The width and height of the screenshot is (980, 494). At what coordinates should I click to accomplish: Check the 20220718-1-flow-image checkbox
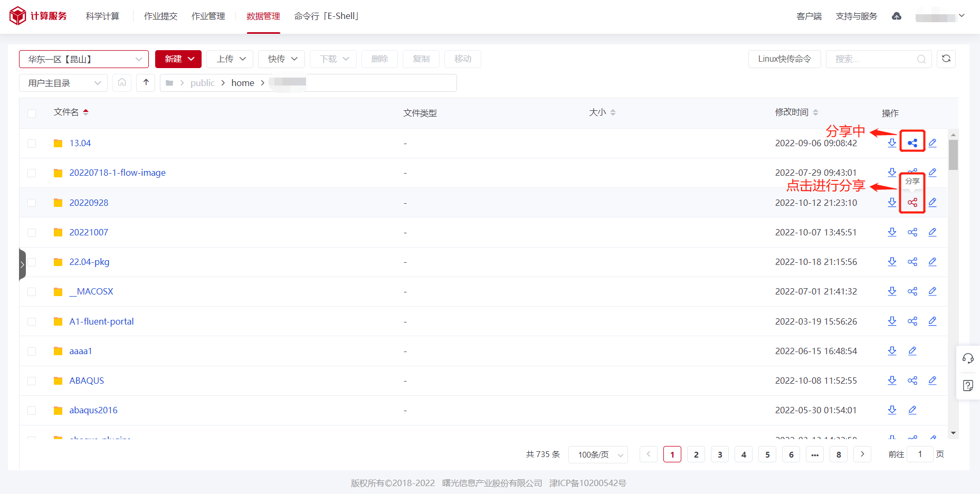(x=32, y=173)
